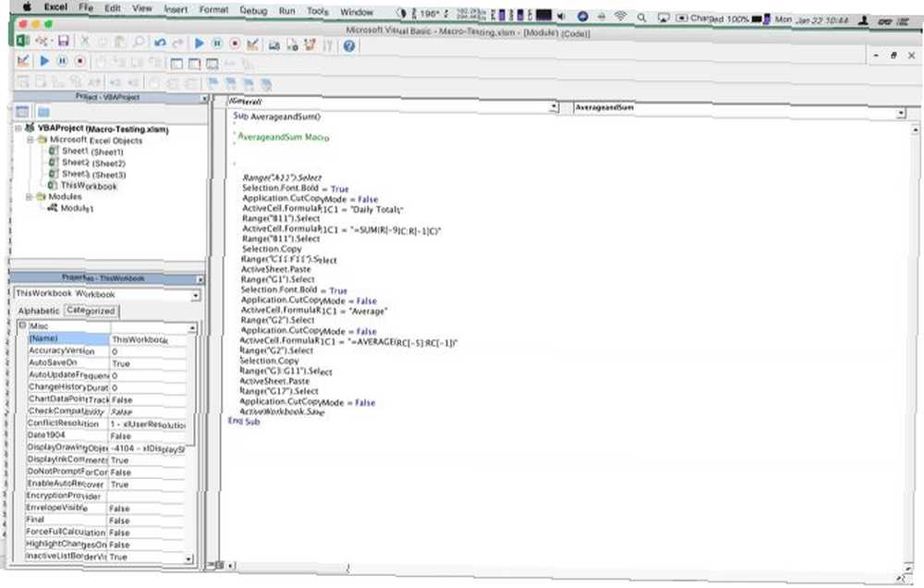
Task: Click Toggle Folders icon in Project pane
Action: pos(43,112)
